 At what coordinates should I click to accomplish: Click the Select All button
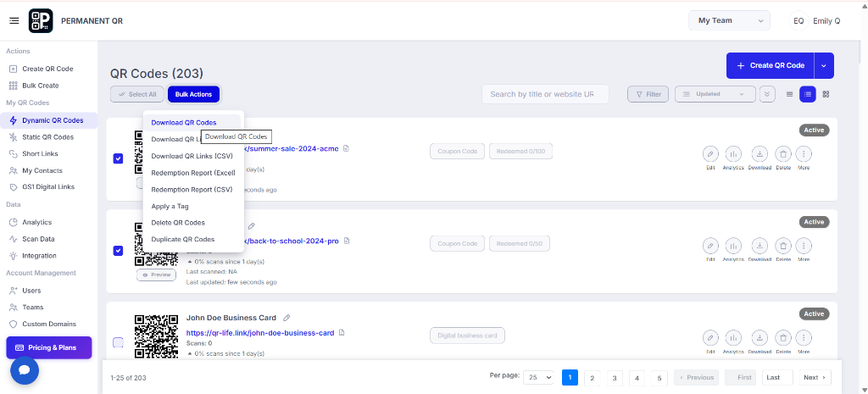(x=137, y=94)
